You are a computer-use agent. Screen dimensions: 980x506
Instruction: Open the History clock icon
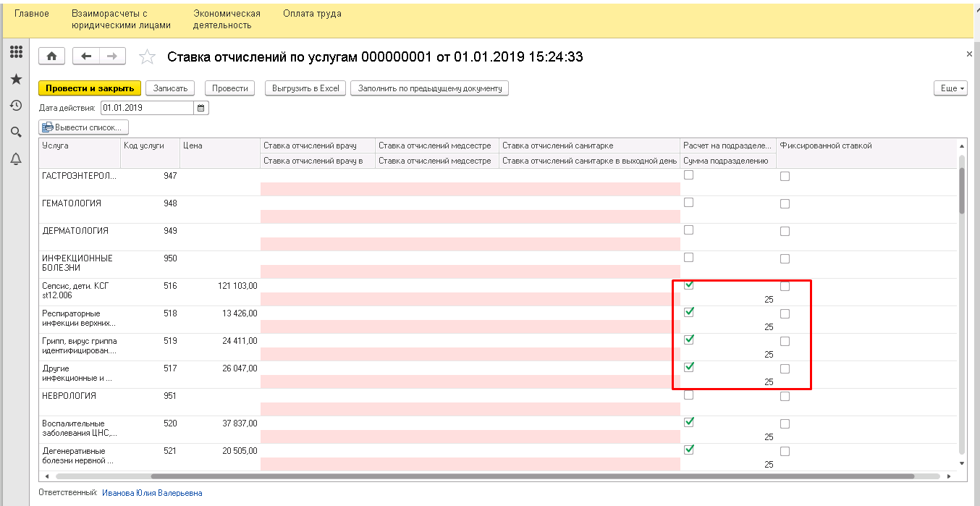[15, 106]
